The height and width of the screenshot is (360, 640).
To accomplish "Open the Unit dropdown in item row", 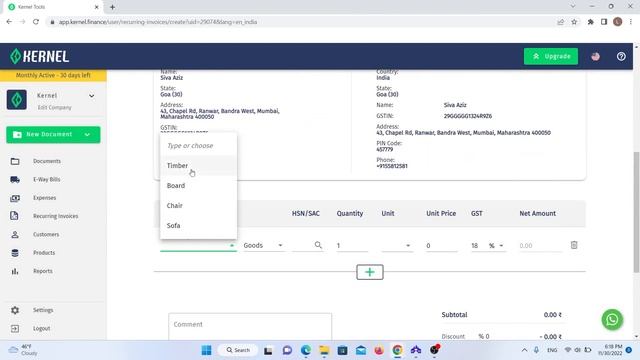I will coord(396,245).
